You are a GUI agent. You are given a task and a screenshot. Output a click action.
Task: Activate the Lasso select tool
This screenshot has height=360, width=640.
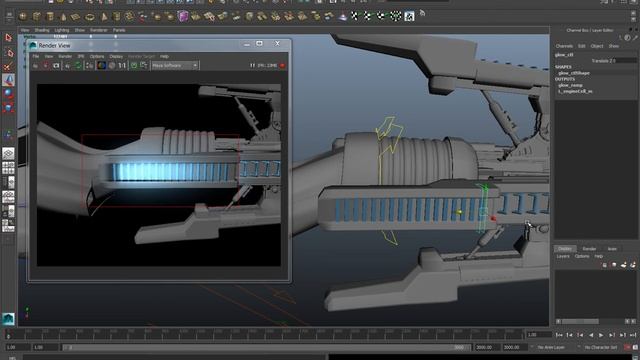click(9, 53)
